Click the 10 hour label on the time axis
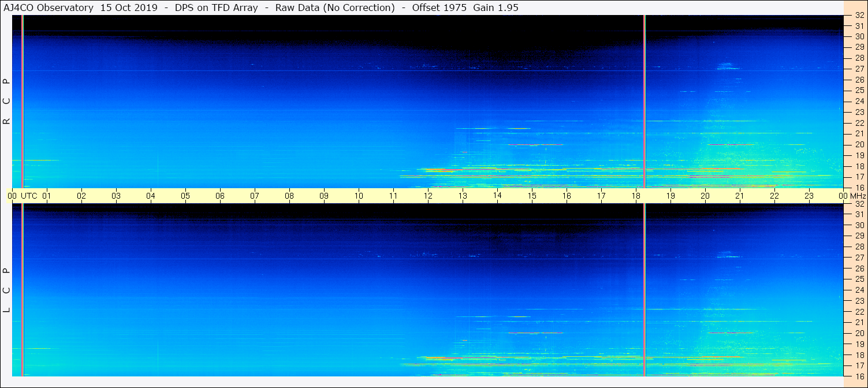 pyautogui.click(x=359, y=196)
